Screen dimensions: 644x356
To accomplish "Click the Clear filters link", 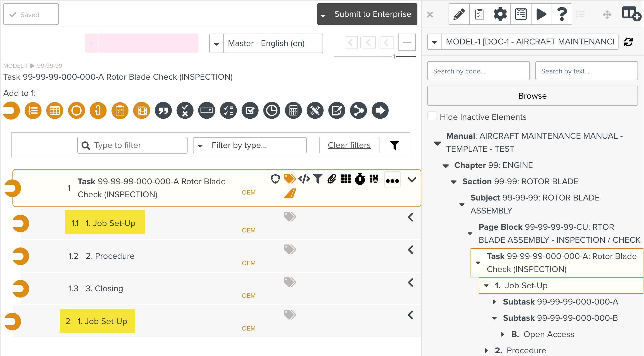I will point(349,145).
